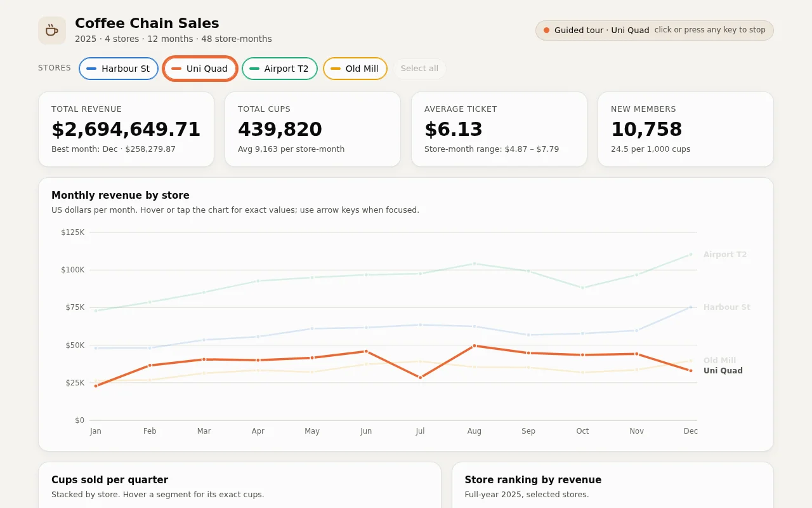Click the Uni Quad label beside the chart line

tap(723, 371)
